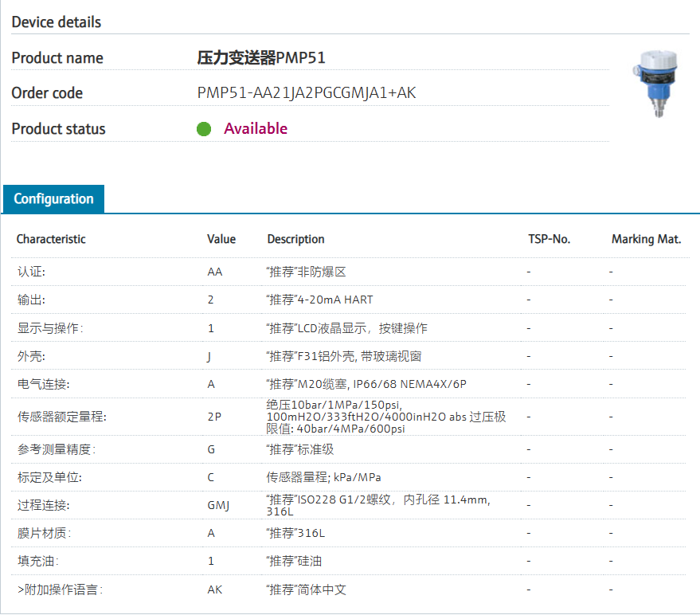
Task: Click the 填充油 silicone oil row
Action: tap(37, 561)
